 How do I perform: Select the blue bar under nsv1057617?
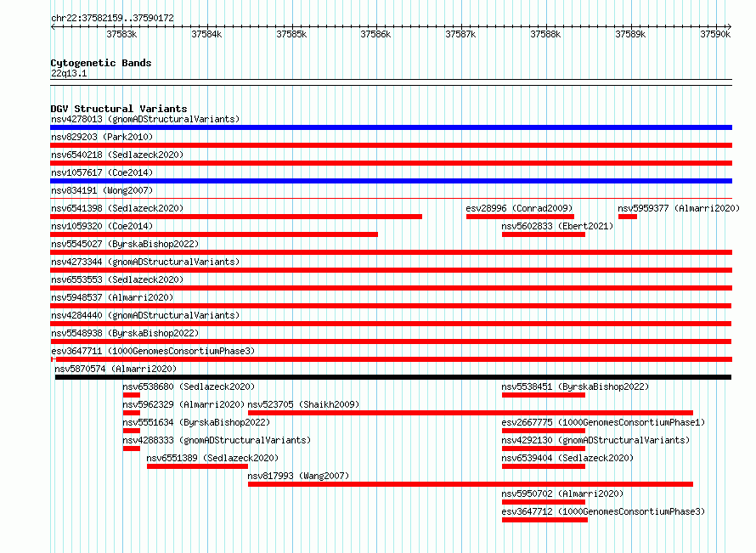coord(391,181)
